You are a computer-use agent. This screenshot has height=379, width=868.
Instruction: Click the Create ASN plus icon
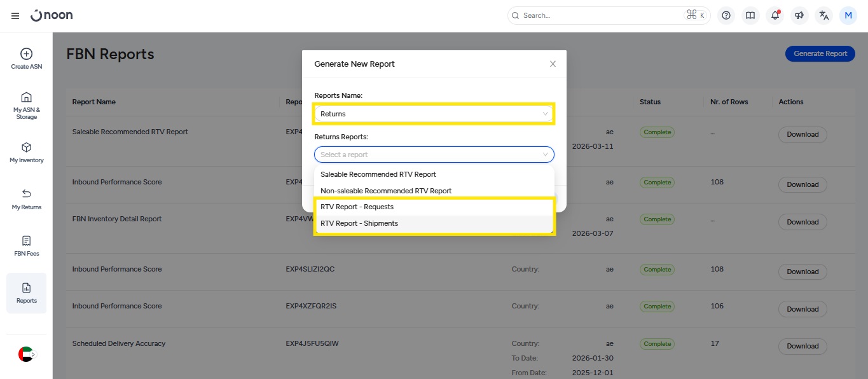click(27, 54)
